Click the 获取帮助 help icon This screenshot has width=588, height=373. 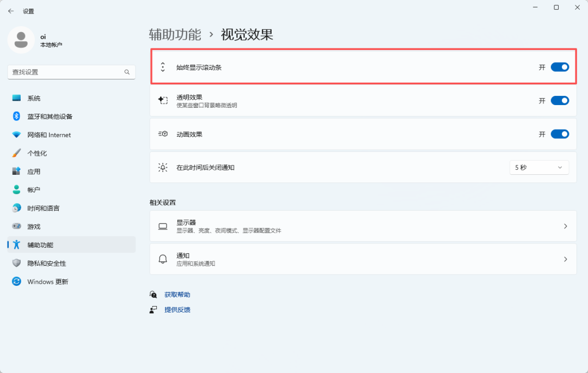[x=154, y=295]
